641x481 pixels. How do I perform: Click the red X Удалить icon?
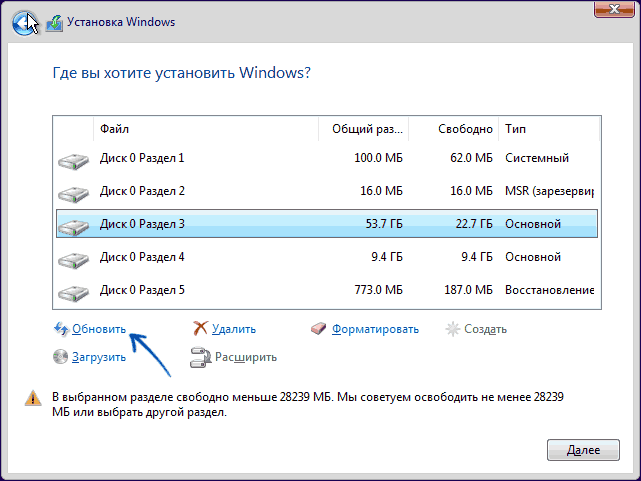point(200,328)
